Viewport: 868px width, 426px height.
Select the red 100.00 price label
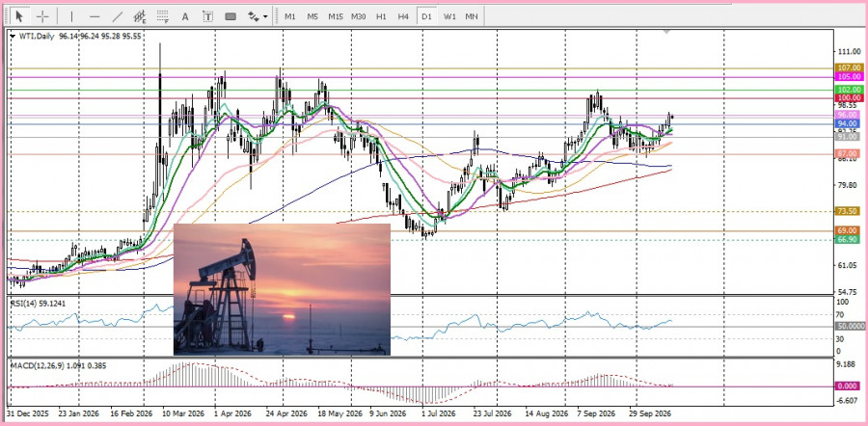click(x=849, y=97)
